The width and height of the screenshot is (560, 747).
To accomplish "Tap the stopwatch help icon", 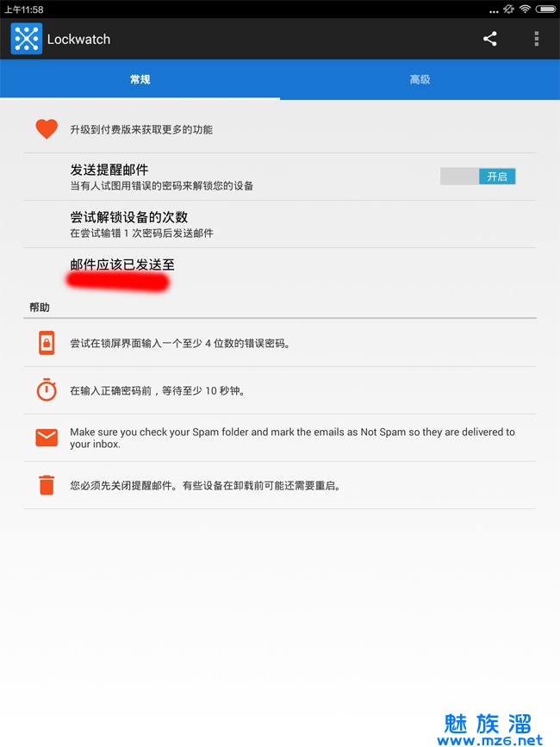I will coord(47,389).
